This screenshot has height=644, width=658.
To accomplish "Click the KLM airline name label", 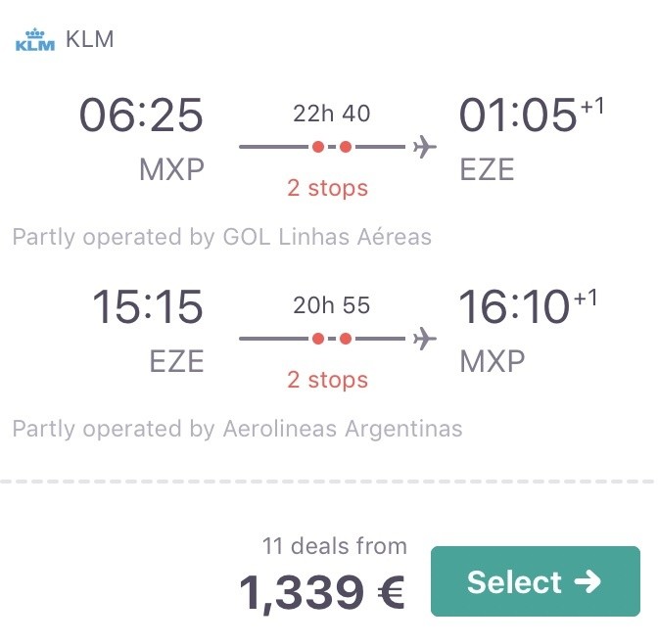I will tap(89, 39).
